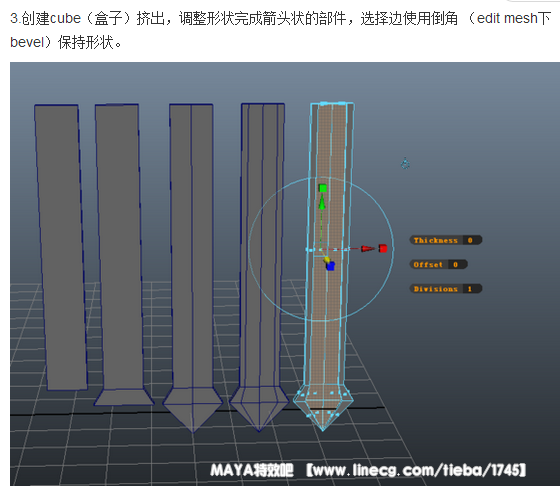This screenshot has height=487, width=560.
Task: Click the green Y-axis arrow cone
Action: coord(322,203)
